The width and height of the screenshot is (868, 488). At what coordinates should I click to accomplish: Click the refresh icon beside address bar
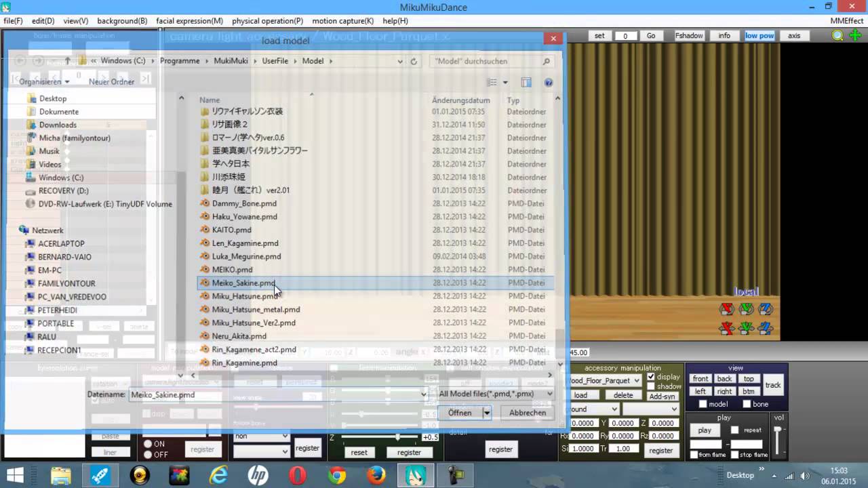click(x=414, y=61)
